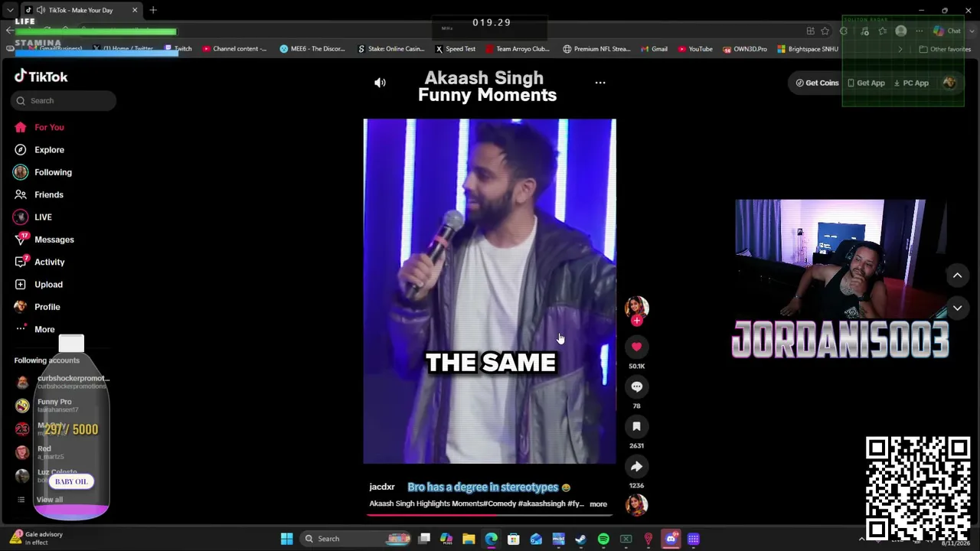Go to the For You feed
980x551 pixels.
(39, 127)
